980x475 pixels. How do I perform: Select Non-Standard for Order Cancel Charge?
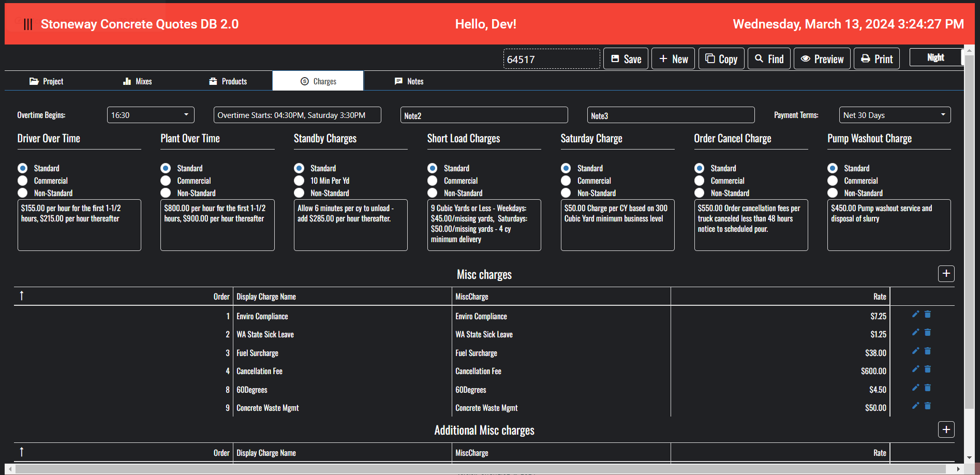click(x=700, y=193)
